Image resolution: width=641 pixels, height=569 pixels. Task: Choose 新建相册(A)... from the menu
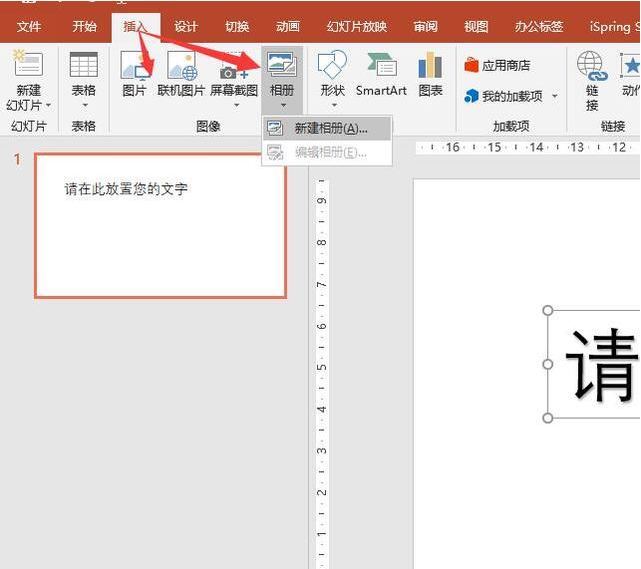tap(330, 128)
